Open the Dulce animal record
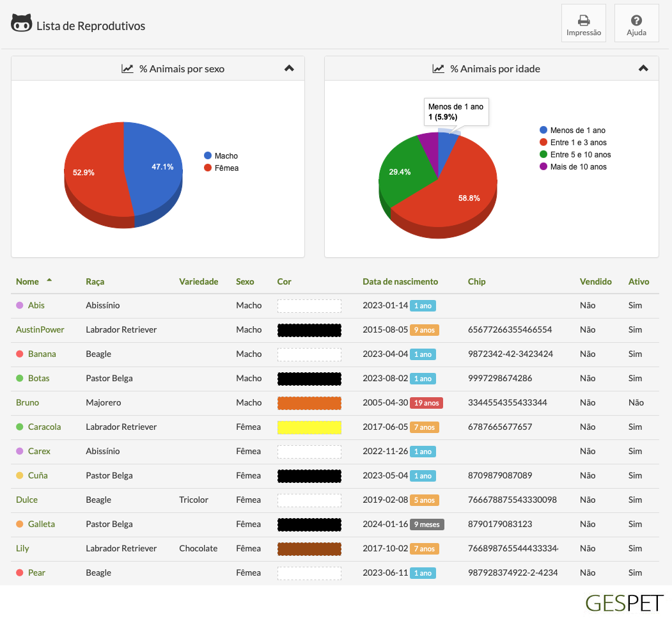This screenshot has width=672, height=623. [x=27, y=500]
